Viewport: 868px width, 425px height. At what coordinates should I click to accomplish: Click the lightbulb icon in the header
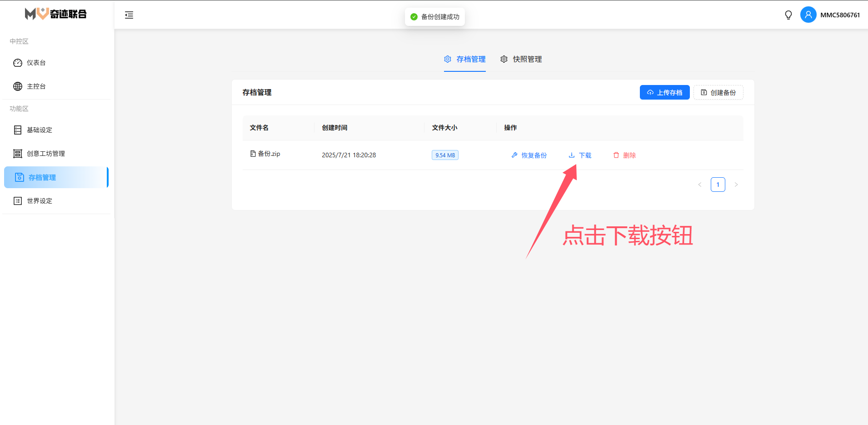788,15
